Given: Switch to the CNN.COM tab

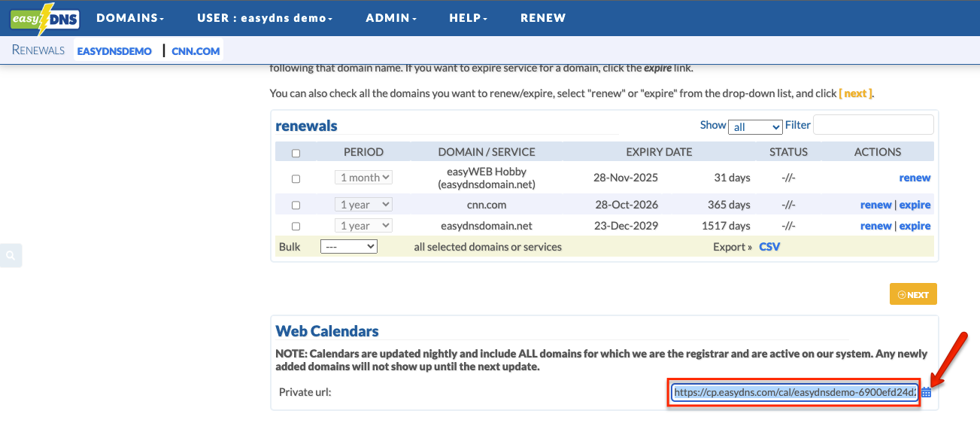Looking at the screenshot, I should click(196, 51).
